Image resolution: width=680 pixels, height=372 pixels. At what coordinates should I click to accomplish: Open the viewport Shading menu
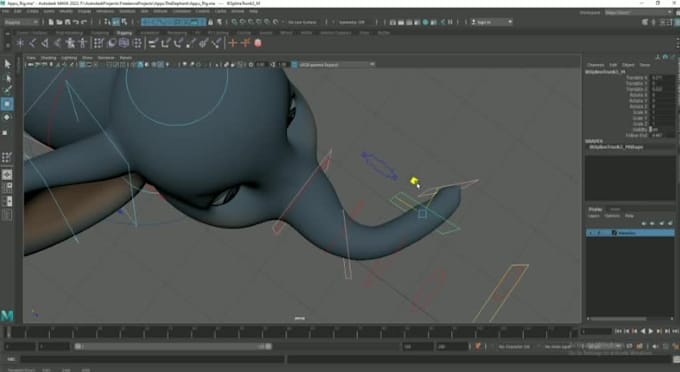48,58
